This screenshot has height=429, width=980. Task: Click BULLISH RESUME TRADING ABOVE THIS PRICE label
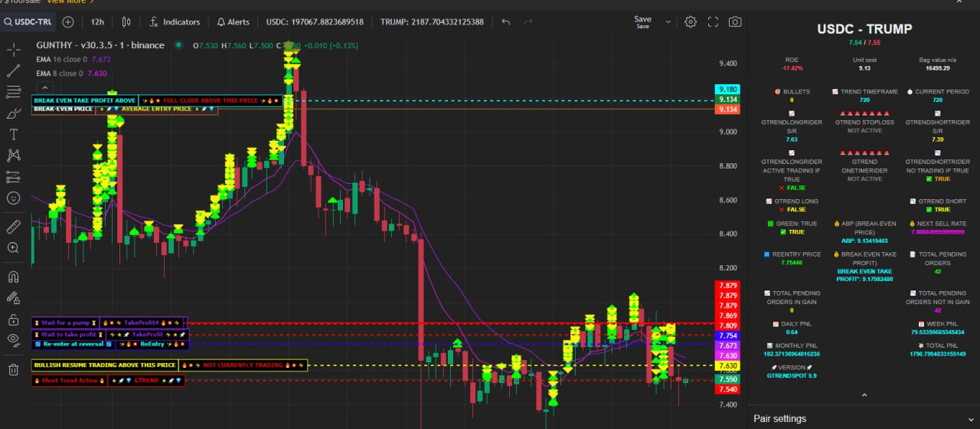click(x=104, y=365)
